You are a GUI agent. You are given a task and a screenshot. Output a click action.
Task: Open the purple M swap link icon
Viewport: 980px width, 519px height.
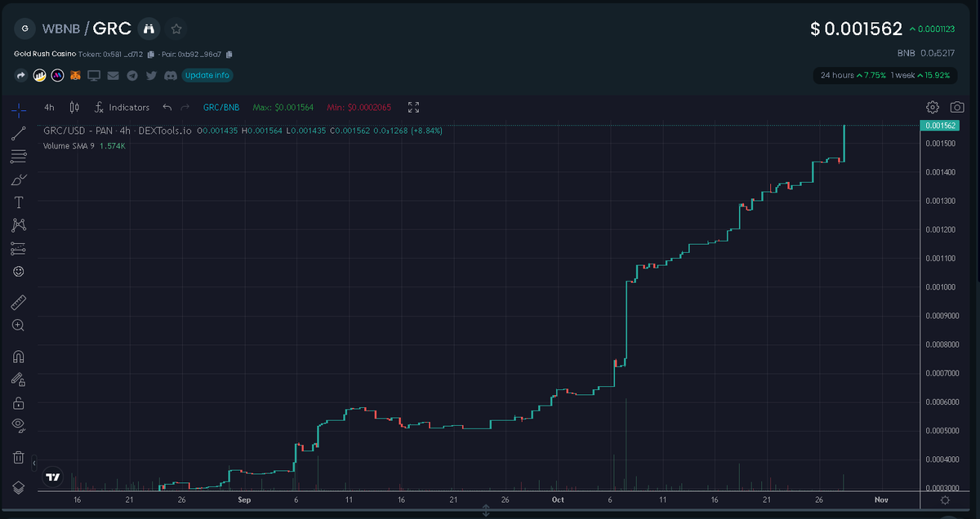click(57, 75)
